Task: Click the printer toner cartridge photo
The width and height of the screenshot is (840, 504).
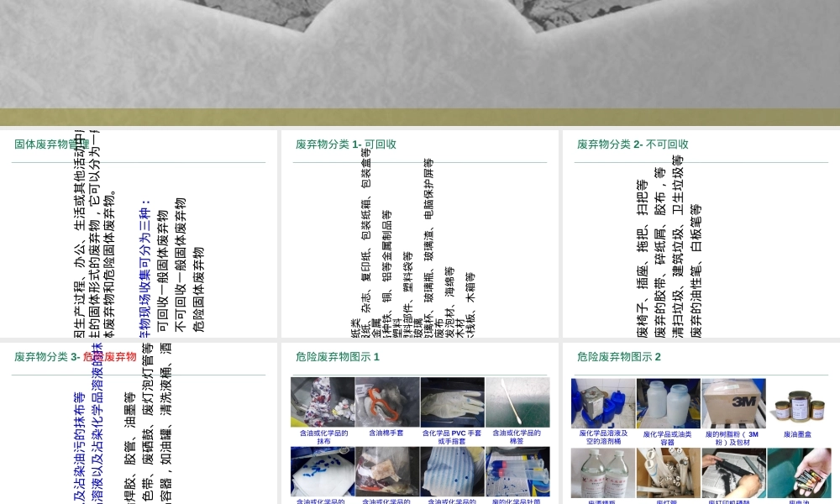Action: (x=733, y=473)
